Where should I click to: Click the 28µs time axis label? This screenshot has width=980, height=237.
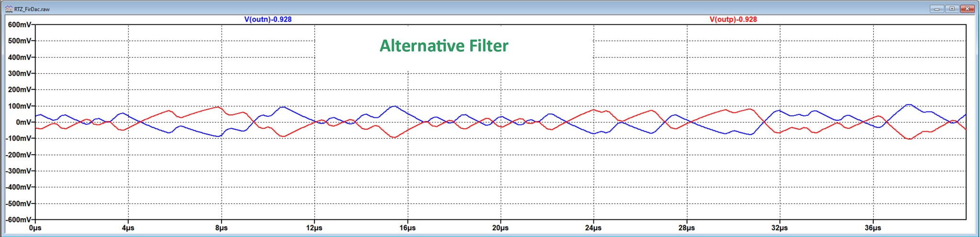(x=687, y=228)
